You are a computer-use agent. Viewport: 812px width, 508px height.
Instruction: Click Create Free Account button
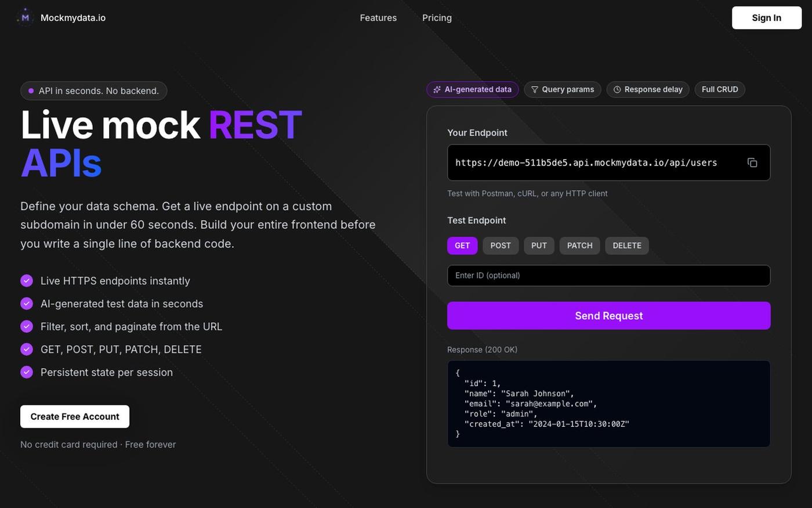[x=75, y=416]
